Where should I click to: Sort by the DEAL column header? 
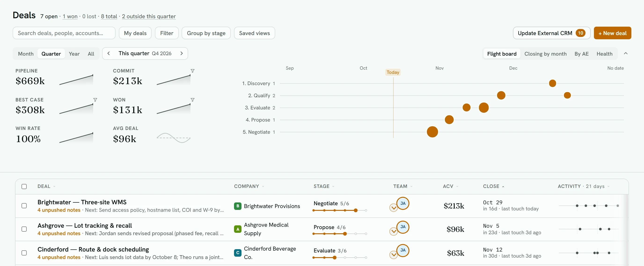46,186
